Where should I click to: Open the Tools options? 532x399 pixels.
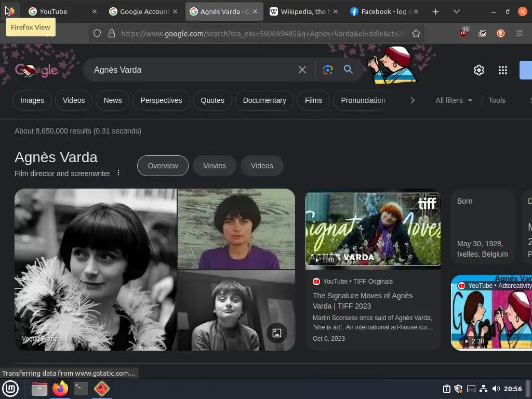click(497, 100)
